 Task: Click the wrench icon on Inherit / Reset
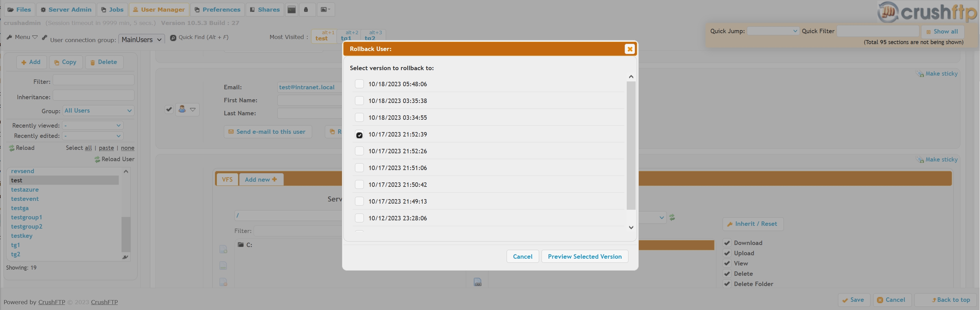tap(730, 224)
